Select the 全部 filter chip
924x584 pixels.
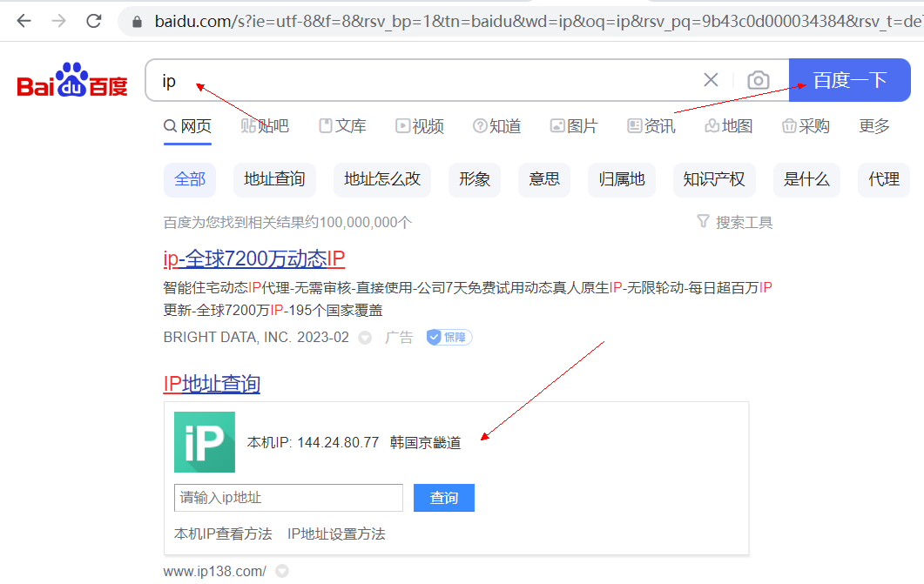(x=190, y=179)
